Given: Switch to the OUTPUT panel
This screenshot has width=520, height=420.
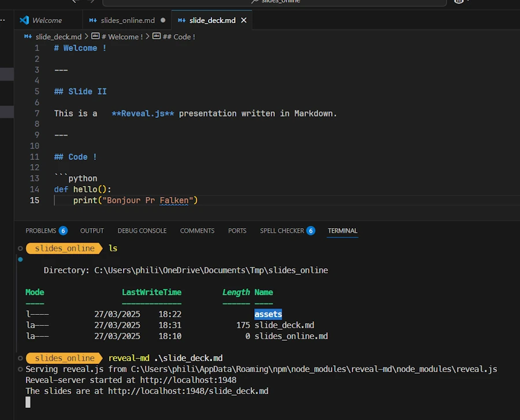Looking at the screenshot, I should [92, 231].
